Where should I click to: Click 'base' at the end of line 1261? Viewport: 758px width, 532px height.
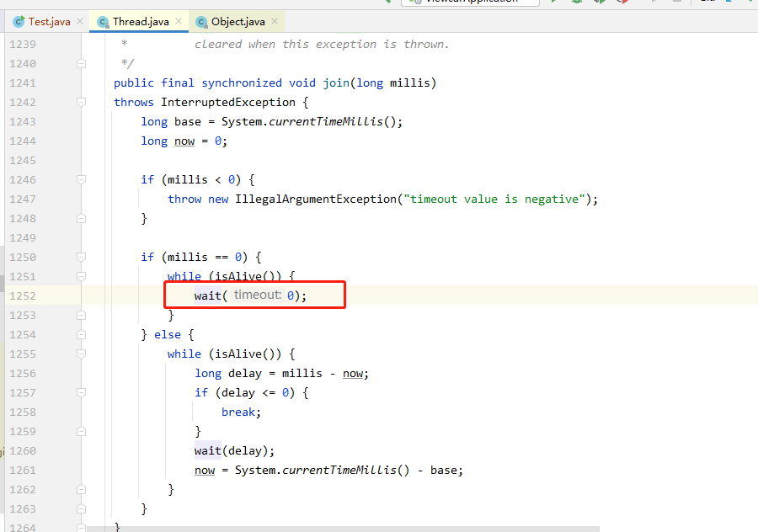(x=445, y=471)
